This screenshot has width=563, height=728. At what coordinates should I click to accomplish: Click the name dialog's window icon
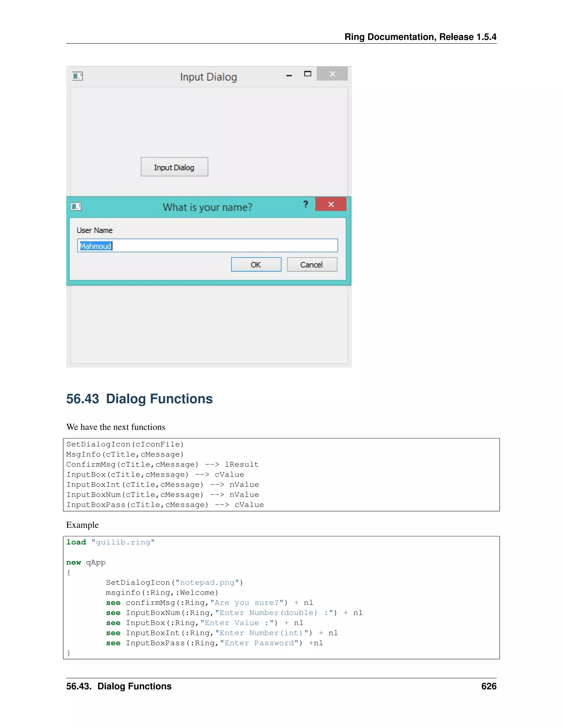click(x=76, y=207)
